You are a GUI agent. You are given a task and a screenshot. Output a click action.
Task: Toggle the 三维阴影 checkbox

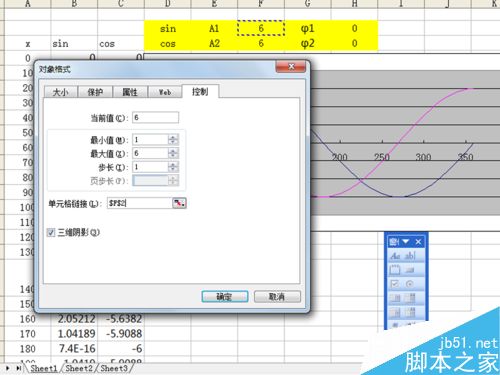51,232
